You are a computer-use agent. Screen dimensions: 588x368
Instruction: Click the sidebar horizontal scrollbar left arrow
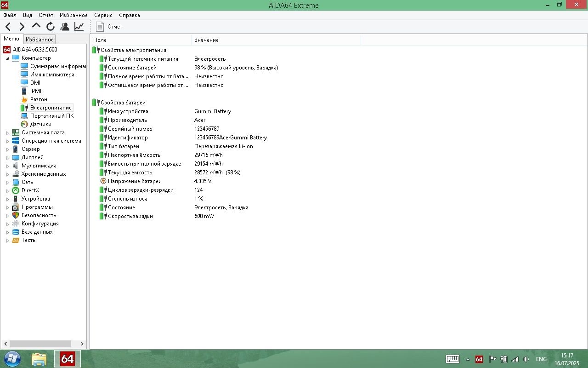[x=5, y=344]
